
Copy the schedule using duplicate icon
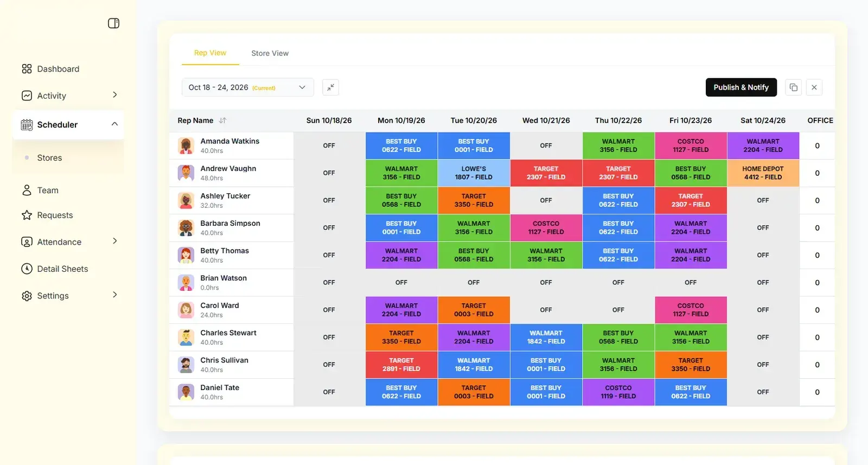tap(794, 87)
